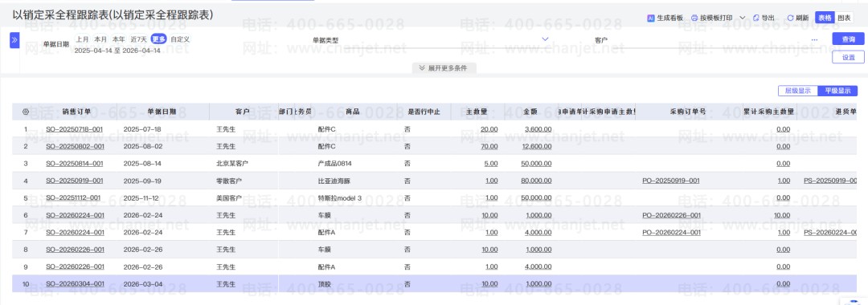
Task: Open SO-20260224-001 in the 车膜 row
Action: [x=75, y=215]
